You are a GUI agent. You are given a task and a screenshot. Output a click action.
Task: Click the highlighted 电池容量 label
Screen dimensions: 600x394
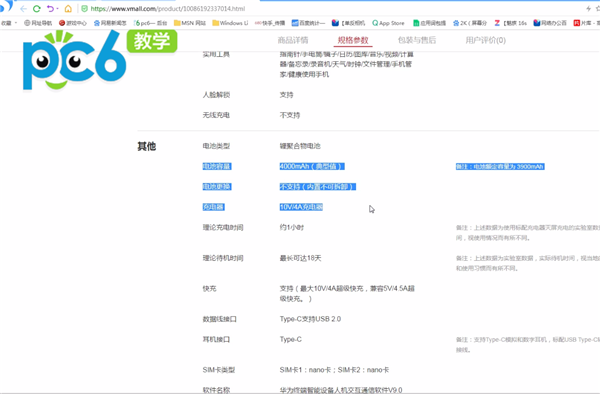pyautogui.click(x=217, y=166)
